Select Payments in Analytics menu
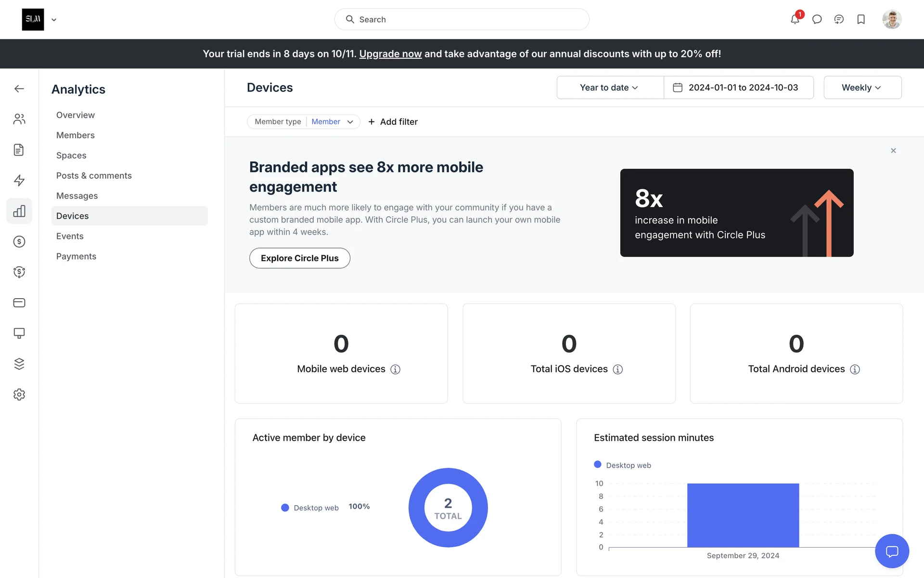924x578 pixels. (x=76, y=256)
